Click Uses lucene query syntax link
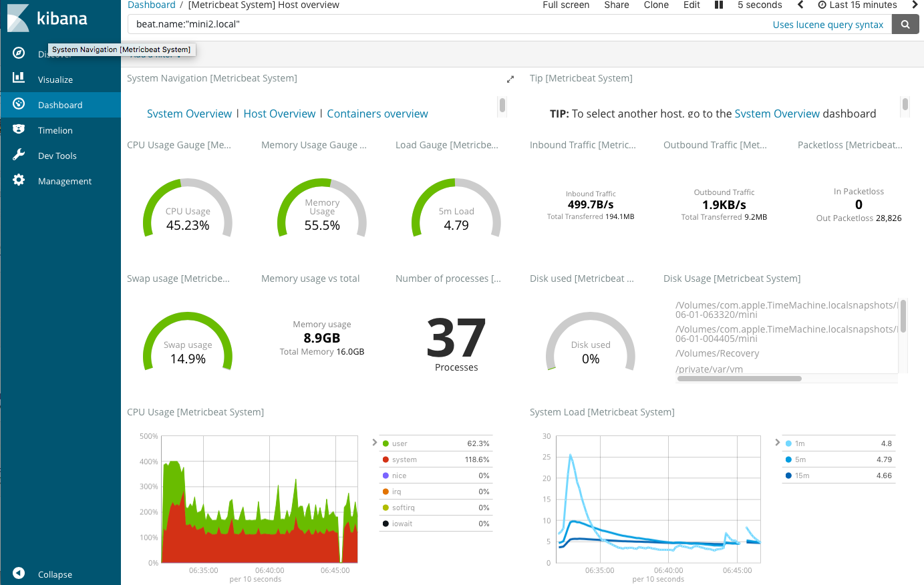Screen dimensions: 924x585 point(828,25)
